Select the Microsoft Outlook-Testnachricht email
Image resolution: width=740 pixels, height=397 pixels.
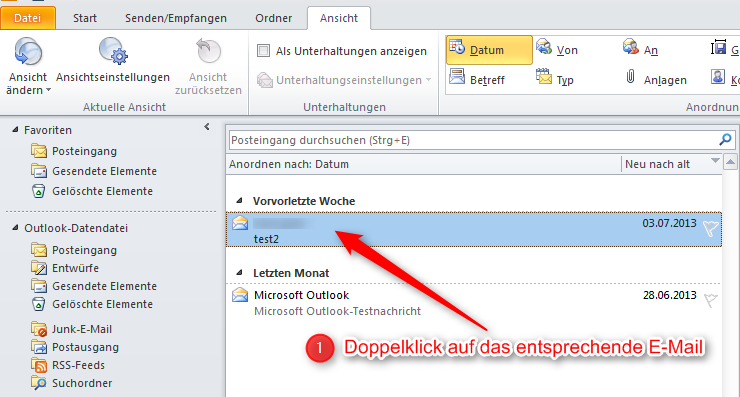(474, 303)
